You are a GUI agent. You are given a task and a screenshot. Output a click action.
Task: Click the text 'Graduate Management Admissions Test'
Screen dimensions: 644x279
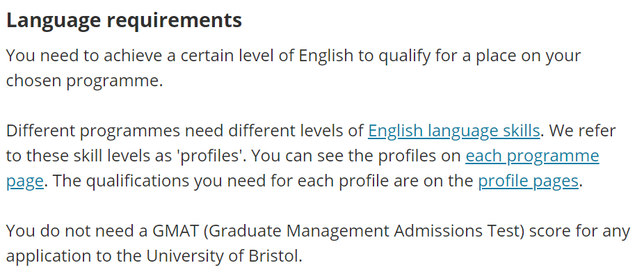pyautogui.click(x=364, y=231)
